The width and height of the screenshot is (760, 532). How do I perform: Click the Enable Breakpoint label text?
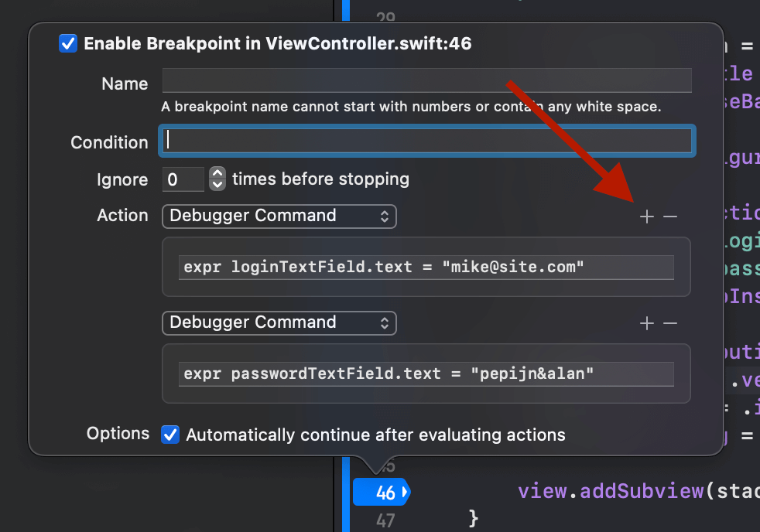tap(277, 43)
